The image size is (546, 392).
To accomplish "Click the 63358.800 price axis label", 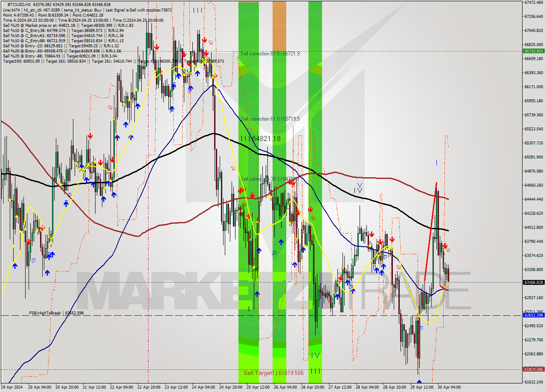I will pos(534,269).
